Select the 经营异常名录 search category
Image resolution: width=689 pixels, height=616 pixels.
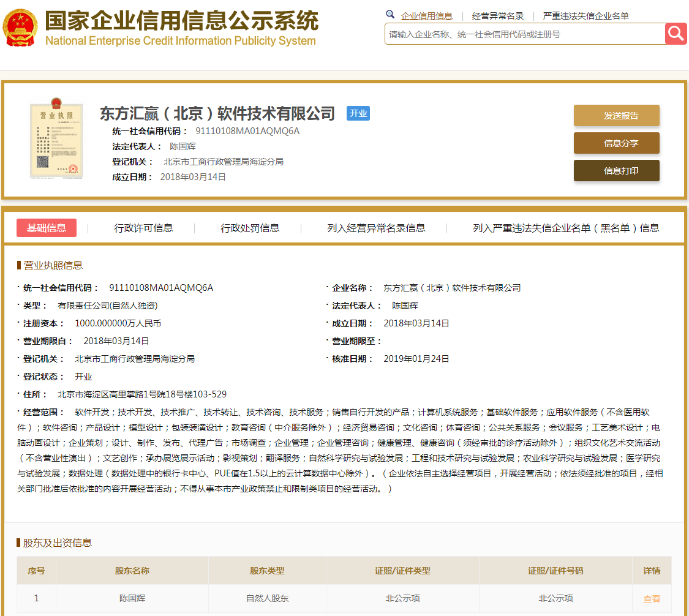497,16
